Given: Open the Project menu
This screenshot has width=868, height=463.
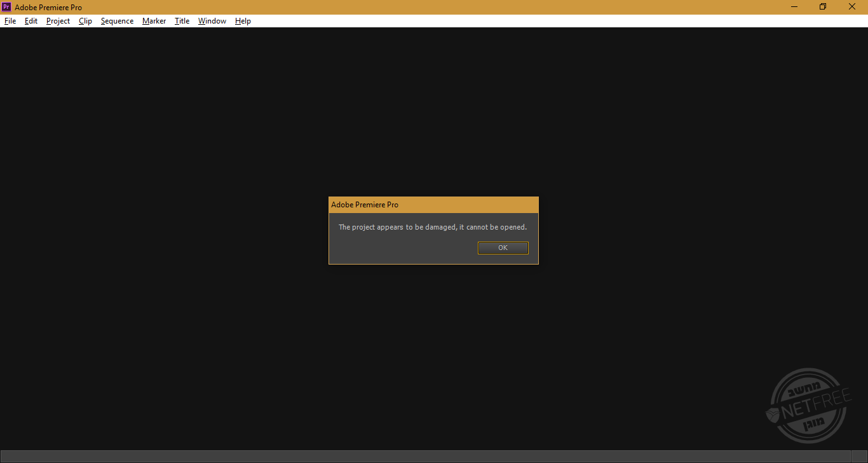Looking at the screenshot, I should [58, 21].
